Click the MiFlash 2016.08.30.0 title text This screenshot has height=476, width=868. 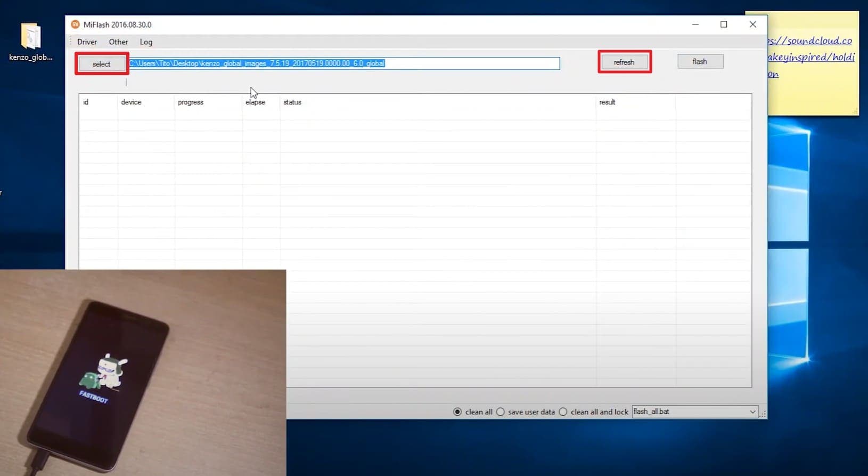pyautogui.click(x=117, y=25)
